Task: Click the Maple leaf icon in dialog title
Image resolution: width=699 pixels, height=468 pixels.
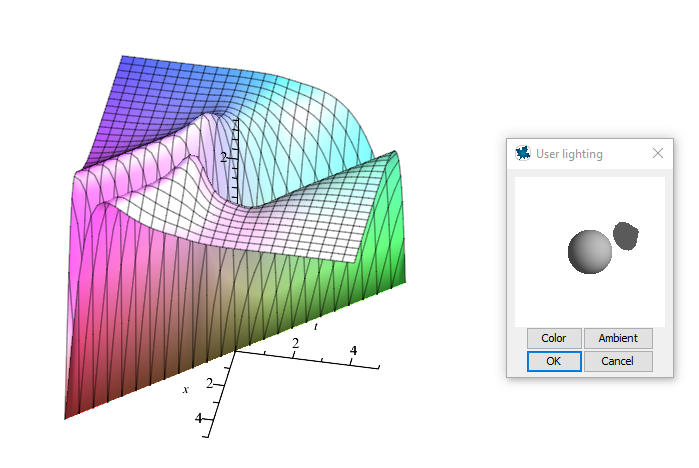Action: pyautogui.click(x=522, y=153)
